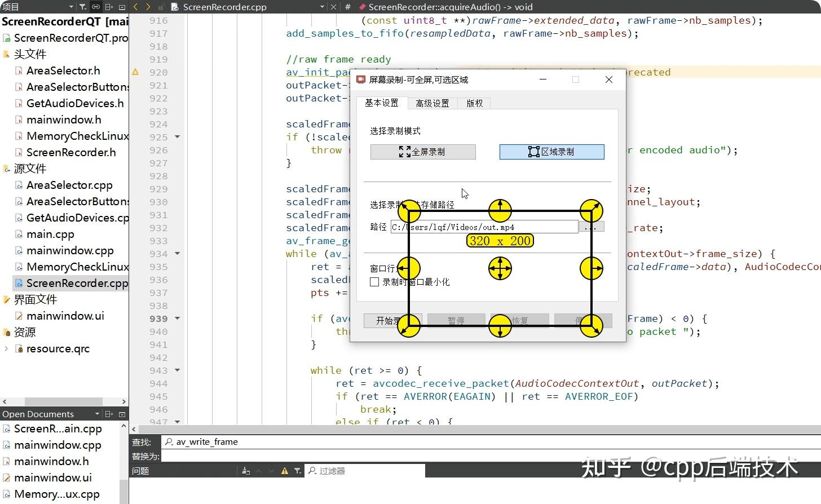Select the 全屏录制 recording mode
Viewport: 821px width, 504px height.
pyautogui.click(x=423, y=151)
